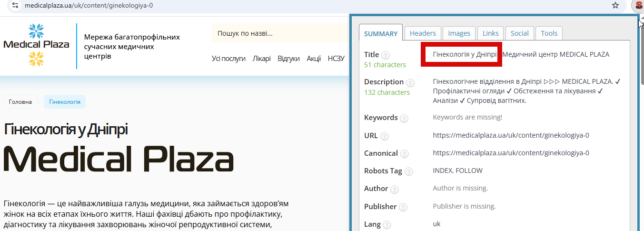Click the Medical Plaza logo
The width and height of the screenshot is (644, 231).
pos(36,44)
